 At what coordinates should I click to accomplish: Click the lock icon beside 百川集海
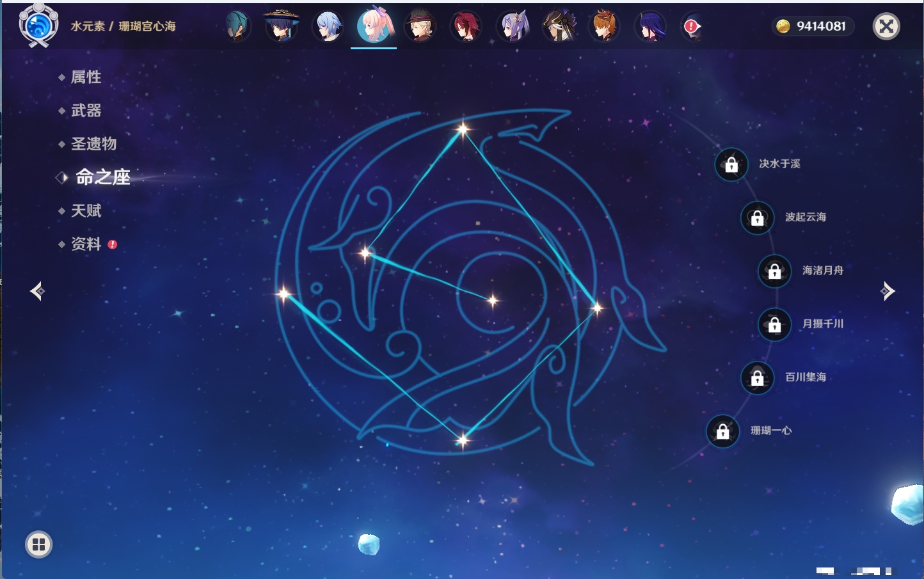[757, 377]
